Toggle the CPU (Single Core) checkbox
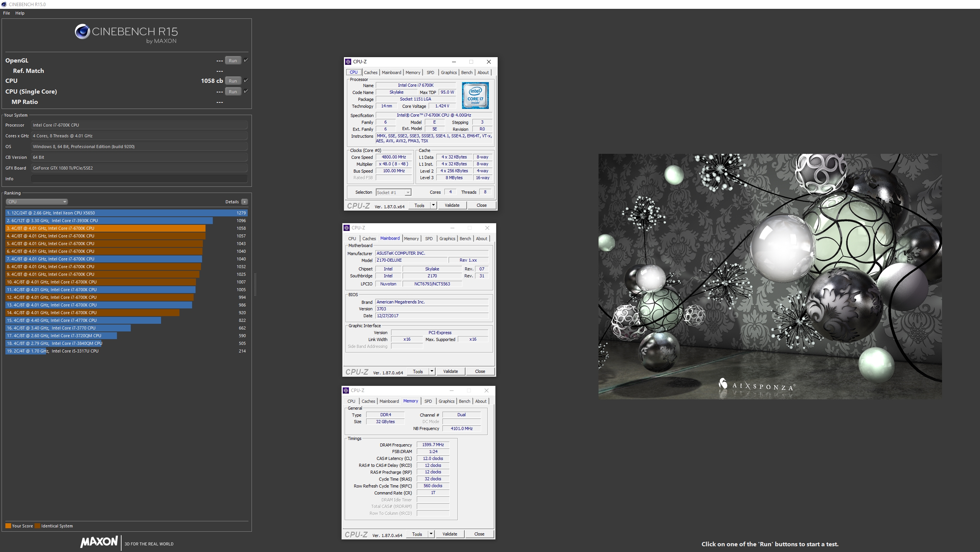980x552 pixels. pyautogui.click(x=246, y=91)
